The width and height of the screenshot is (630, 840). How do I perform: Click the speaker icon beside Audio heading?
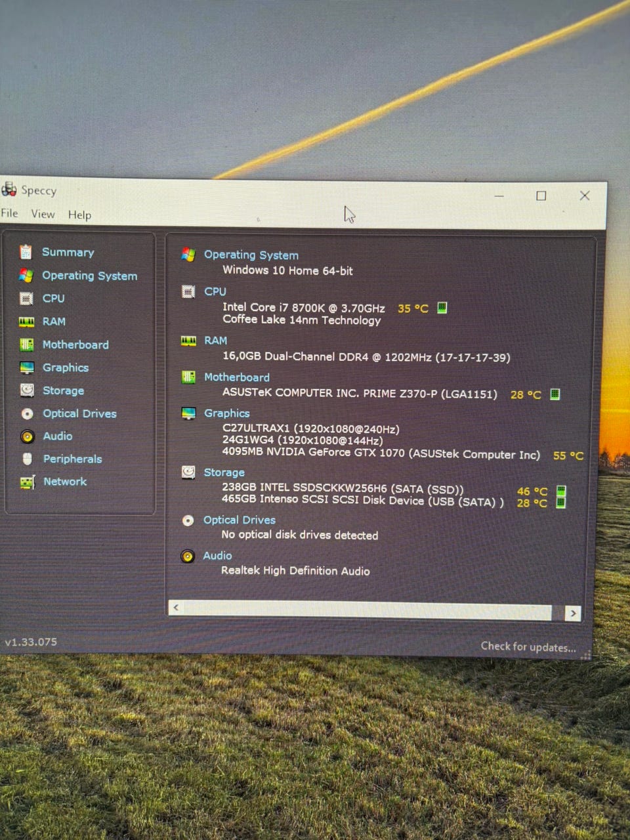(x=188, y=556)
